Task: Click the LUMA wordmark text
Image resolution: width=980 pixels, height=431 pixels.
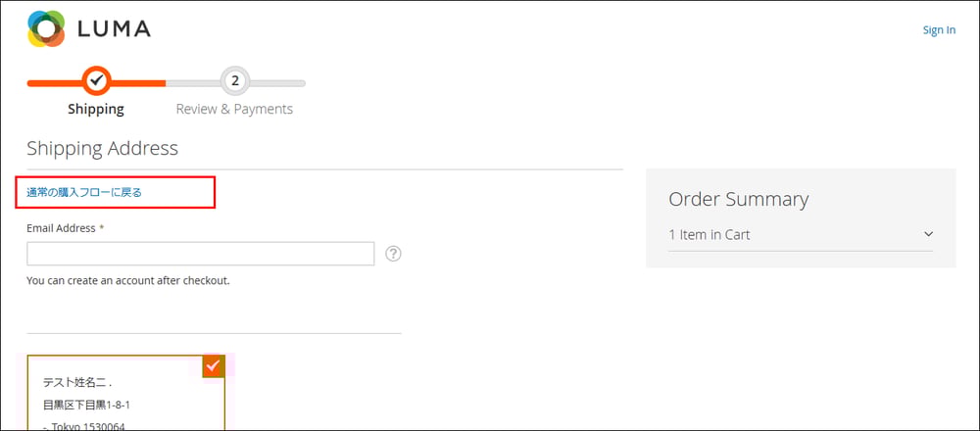Action: [x=114, y=28]
